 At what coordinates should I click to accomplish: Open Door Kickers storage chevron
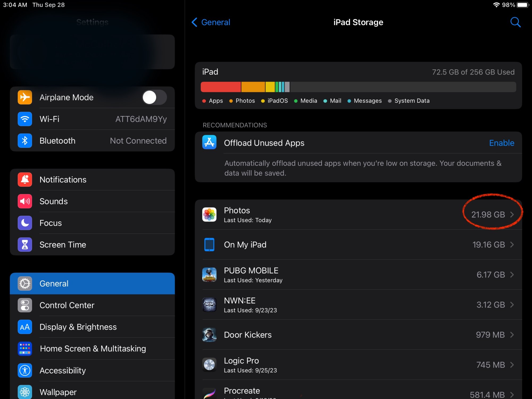(512, 335)
